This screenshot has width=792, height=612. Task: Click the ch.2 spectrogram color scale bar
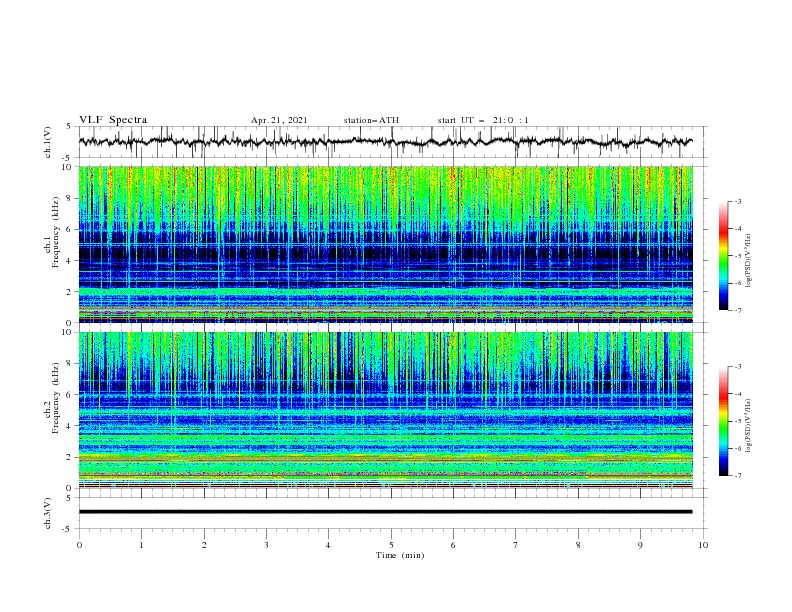coord(723,421)
